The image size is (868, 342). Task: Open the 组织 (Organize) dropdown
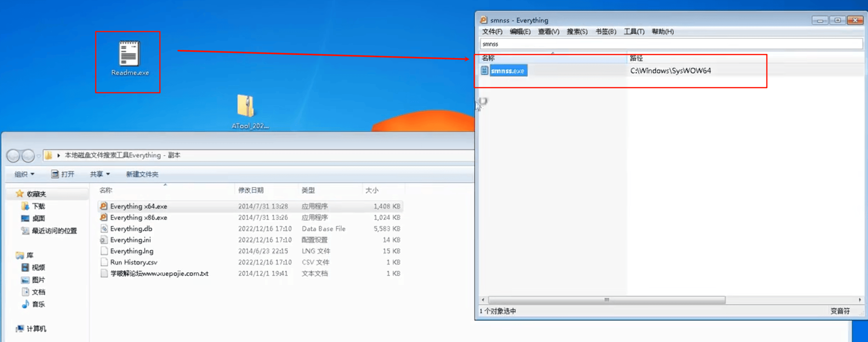click(24, 174)
